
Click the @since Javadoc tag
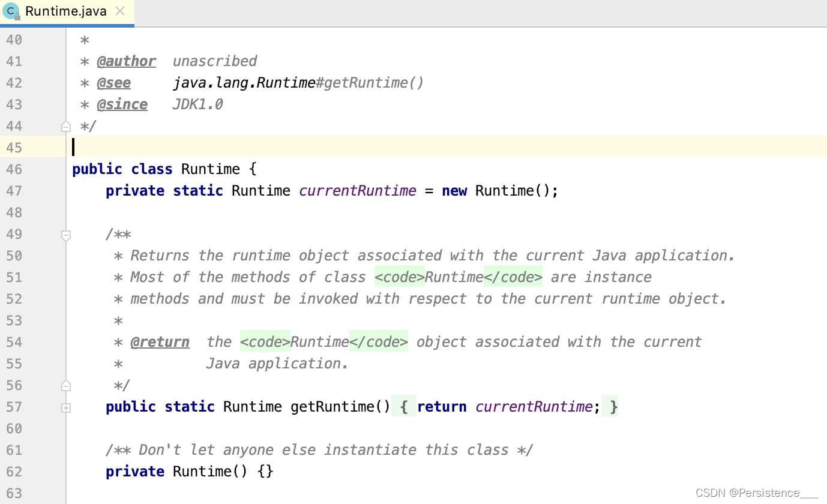point(122,104)
